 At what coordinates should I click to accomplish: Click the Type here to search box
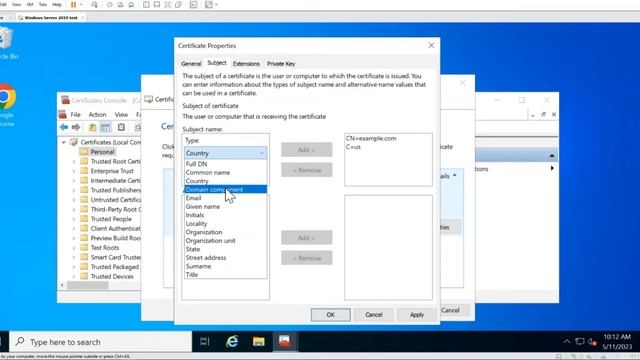pos(100,342)
